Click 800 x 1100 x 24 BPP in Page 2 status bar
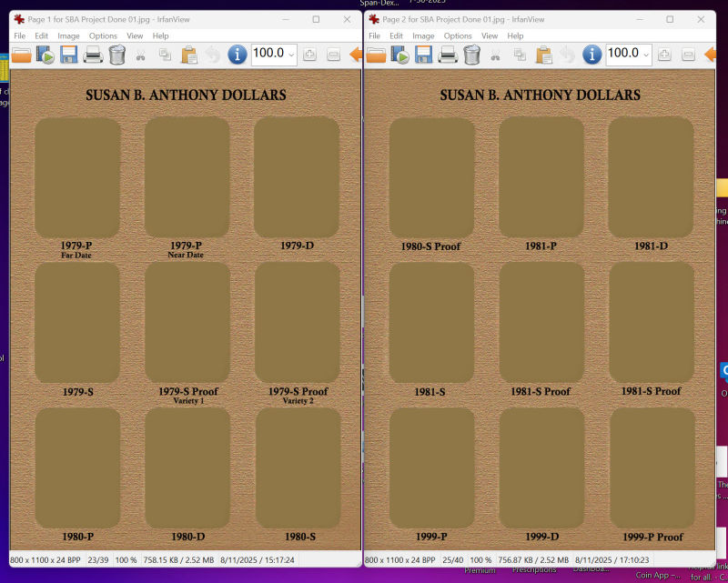728x583 pixels. [400, 560]
